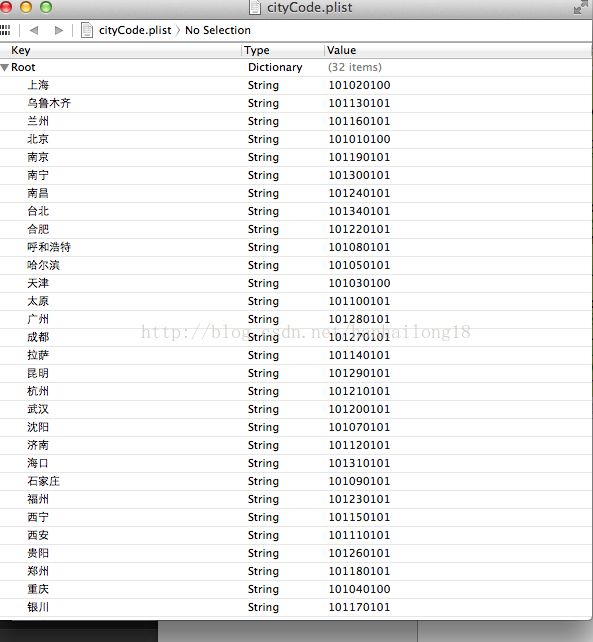This screenshot has width=593, height=642.
Task: Click value 101130101 for 乌鲁木齐
Action: pos(360,103)
